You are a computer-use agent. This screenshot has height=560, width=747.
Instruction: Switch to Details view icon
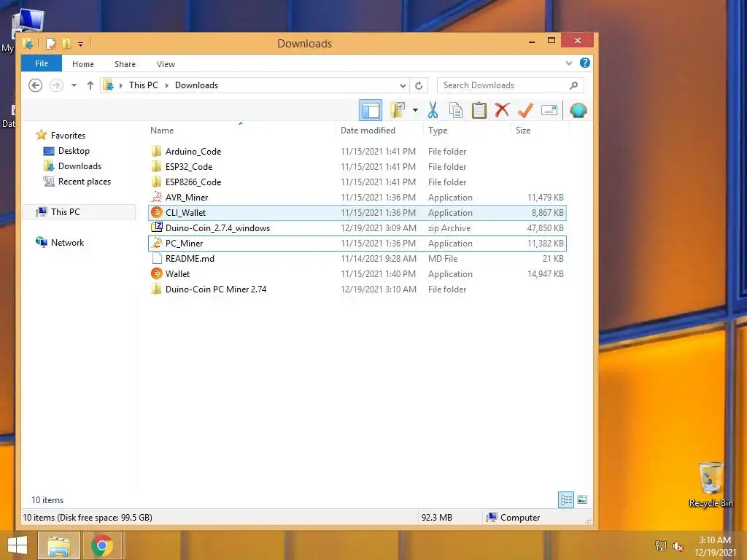click(566, 499)
